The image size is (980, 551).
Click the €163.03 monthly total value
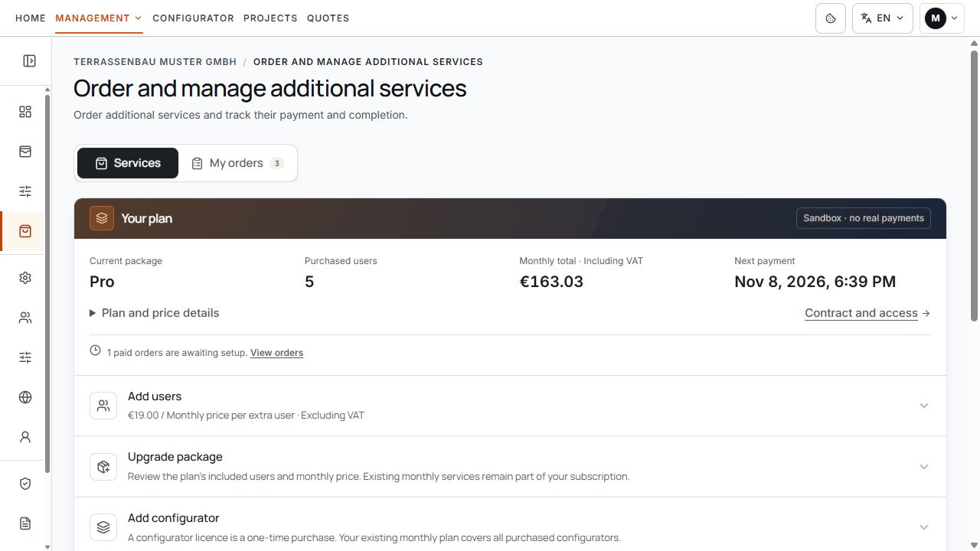(x=551, y=282)
